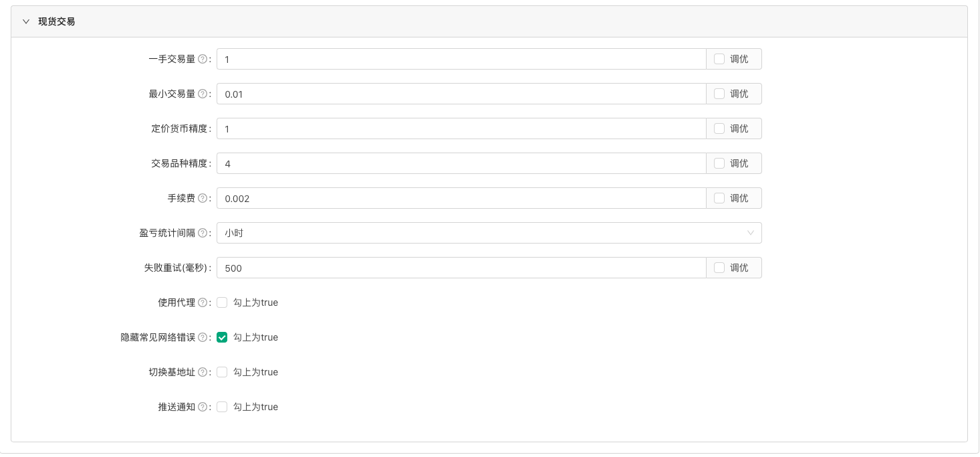Open the 盈亏统计间隔 dropdown showing 小时

tap(489, 233)
